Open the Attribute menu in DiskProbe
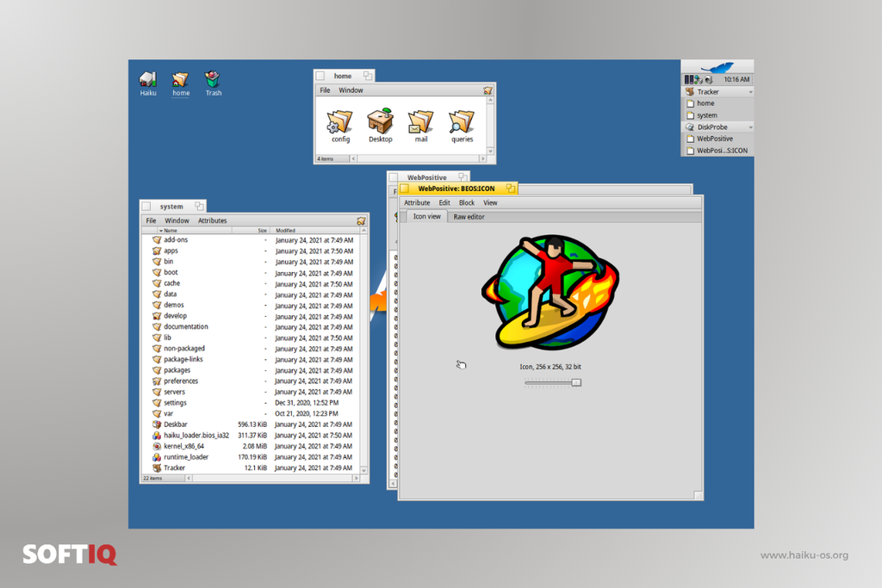882x588 pixels. (x=417, y=203)
